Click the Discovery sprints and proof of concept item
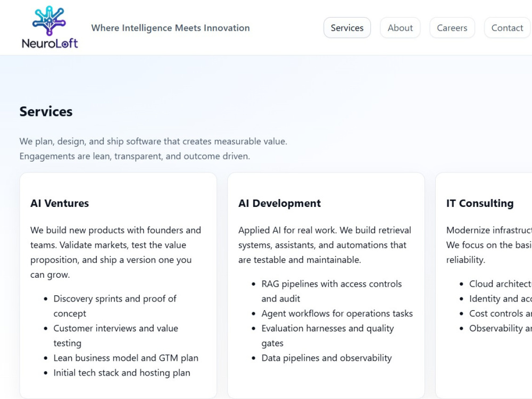This screenshot has height=399, width=532. pyautogui.click(x=115, y=306)
